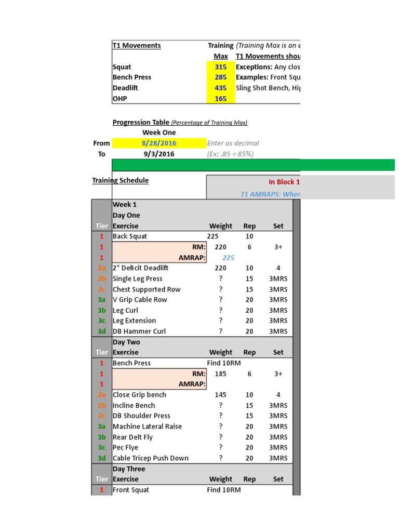Select the tier label 2a beside Close Grip bench

(x=101, y=395)
